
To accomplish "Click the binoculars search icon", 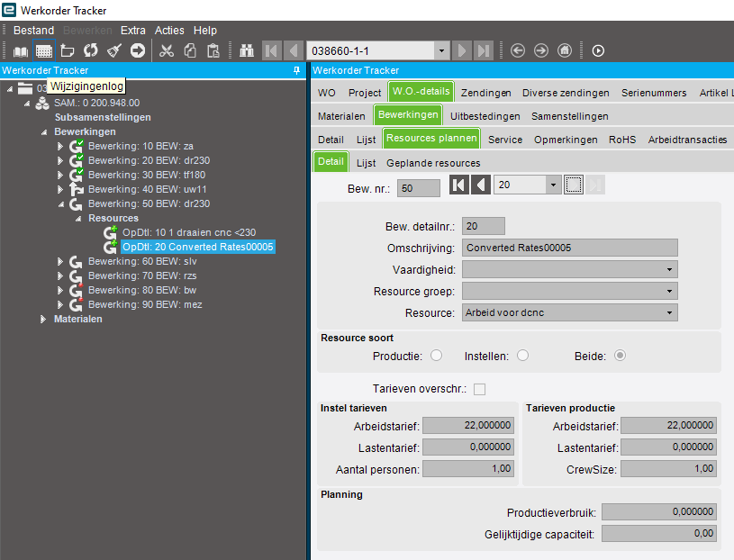I will pos(246,50).
